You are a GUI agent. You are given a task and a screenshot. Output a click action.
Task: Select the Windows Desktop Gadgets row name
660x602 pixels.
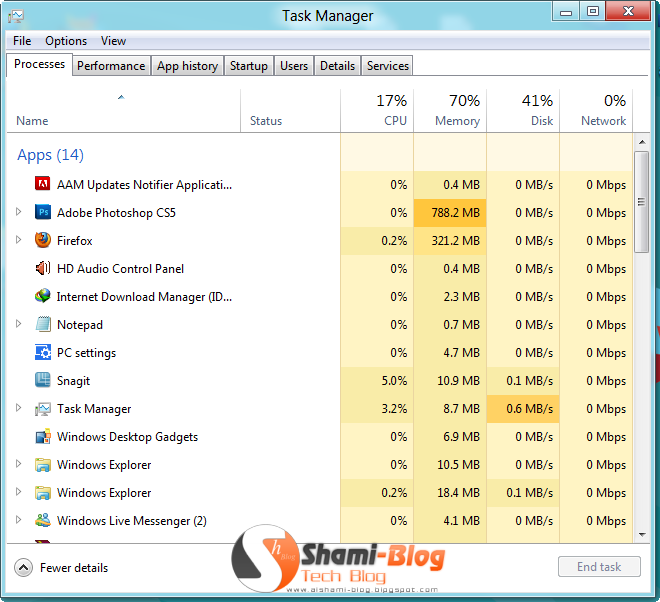coord(128,437)
